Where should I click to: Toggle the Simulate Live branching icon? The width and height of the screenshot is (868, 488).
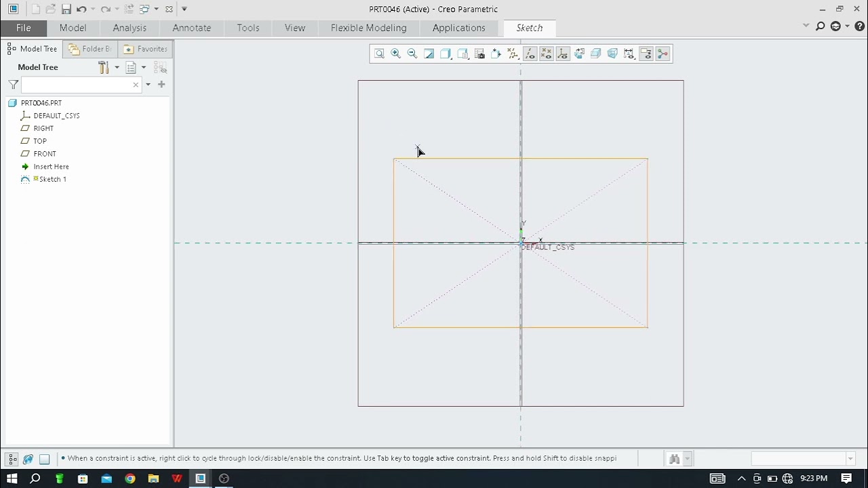663,54
